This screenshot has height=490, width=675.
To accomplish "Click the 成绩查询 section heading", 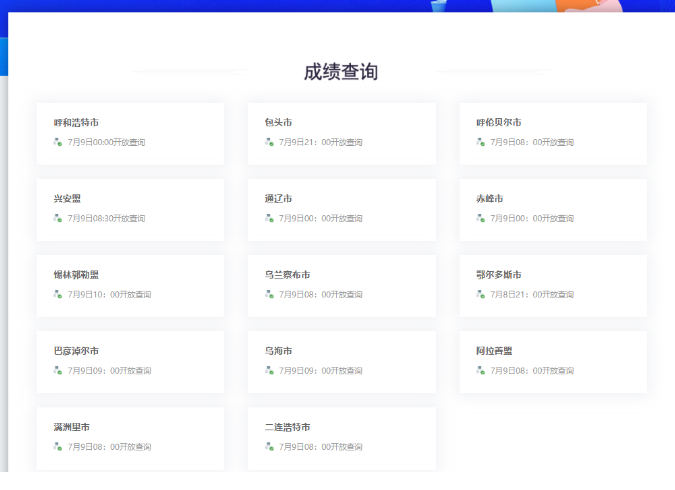I will 341,72.
